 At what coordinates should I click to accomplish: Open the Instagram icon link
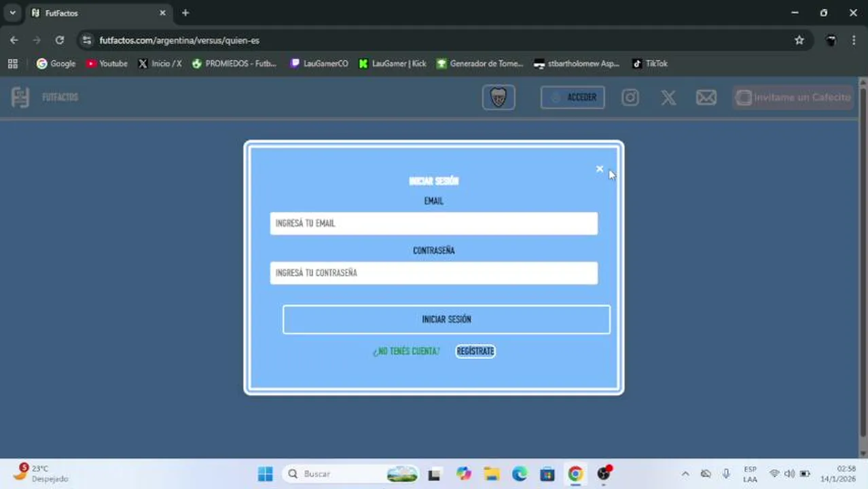(x=630, y=97)
